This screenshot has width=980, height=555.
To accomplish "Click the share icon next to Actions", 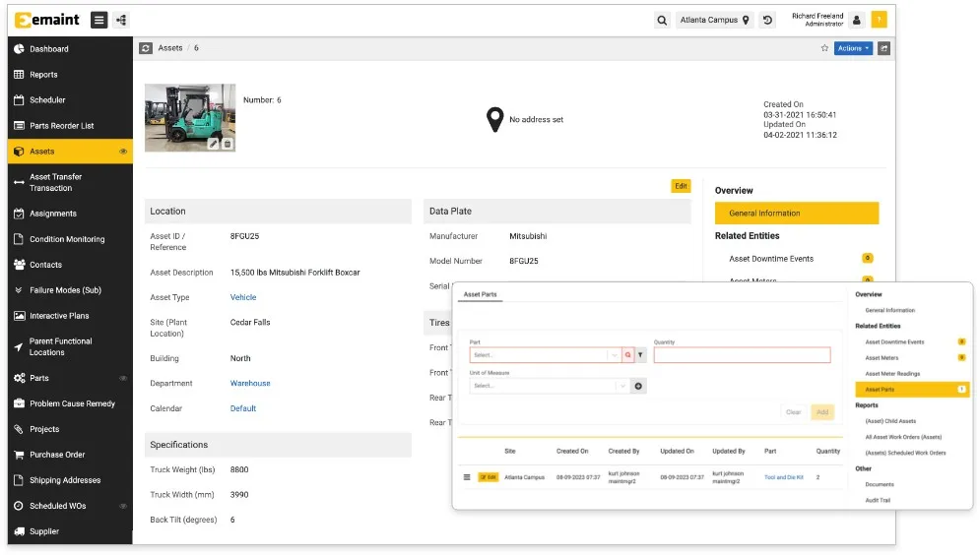I will (x=883, y=48).
